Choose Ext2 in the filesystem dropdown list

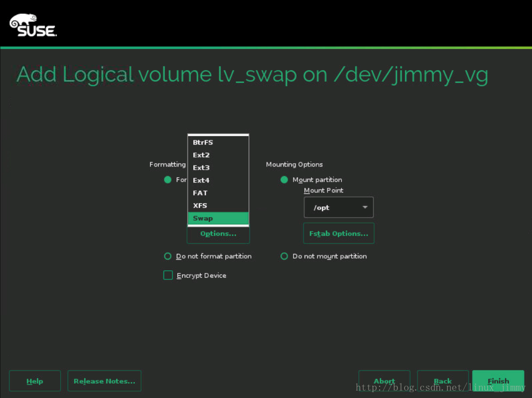click(x=218, y=155)
